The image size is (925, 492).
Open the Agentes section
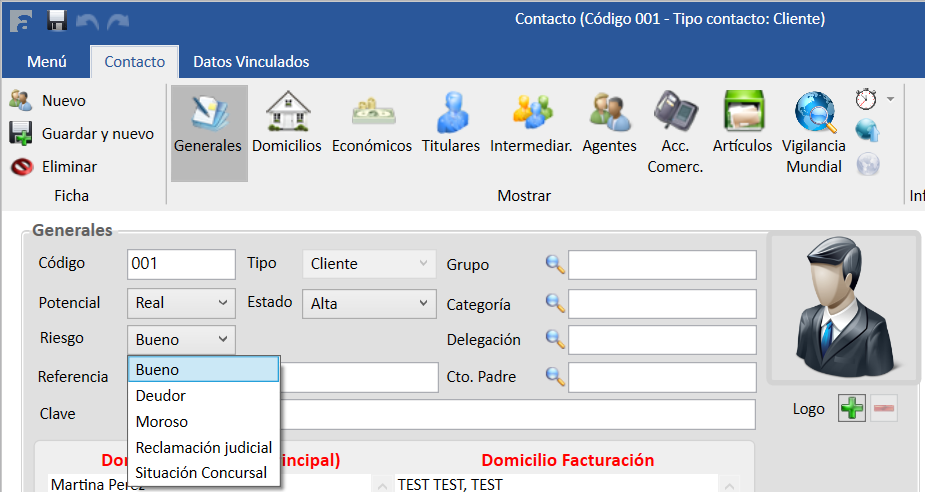pyautogui.click(x=609, y=132)
